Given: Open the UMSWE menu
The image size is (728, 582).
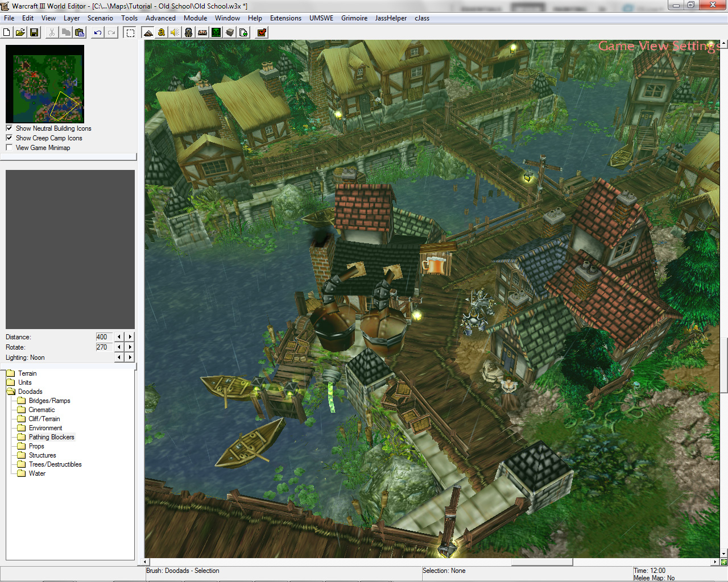Looking at the screenshot, I should 321,18.
